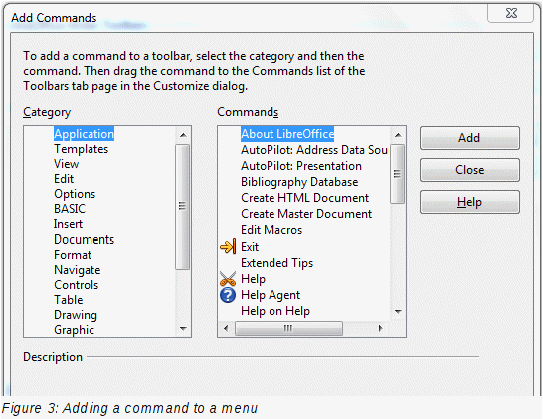The image size is (543, 419).
Task: Click the scissors icon beside Help
Action: point(228,279)
